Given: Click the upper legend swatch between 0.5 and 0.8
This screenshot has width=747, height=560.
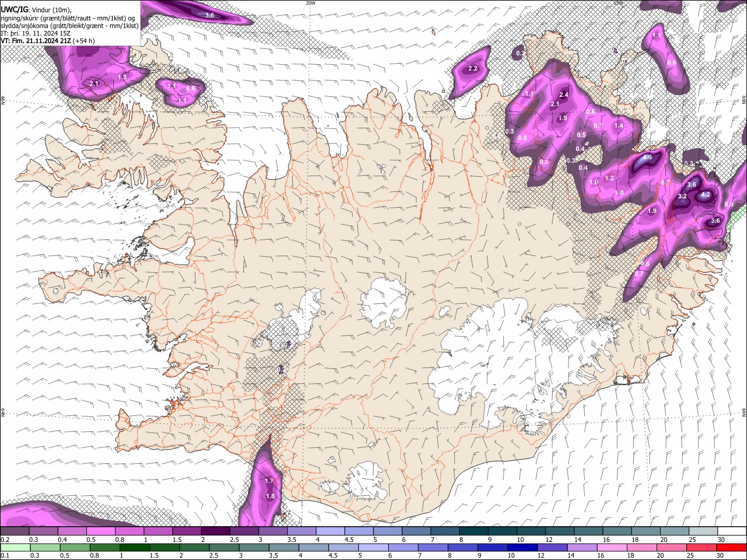Looking at the screenshot, I should click(100, 531).
